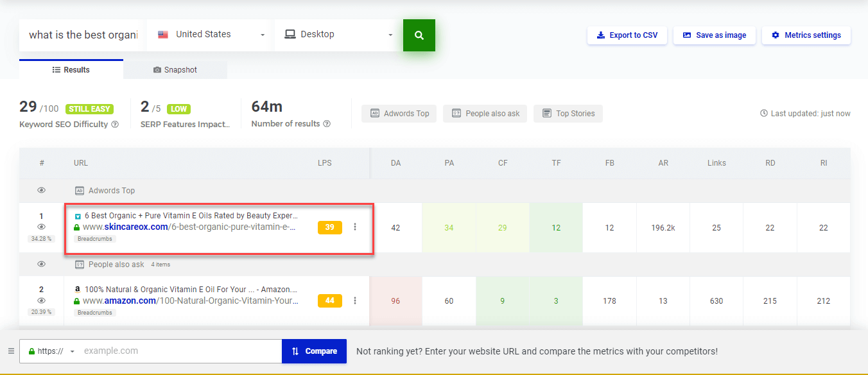The image size is (868, 375).
Task: Click the Compare button
Action: coord(314,351)
